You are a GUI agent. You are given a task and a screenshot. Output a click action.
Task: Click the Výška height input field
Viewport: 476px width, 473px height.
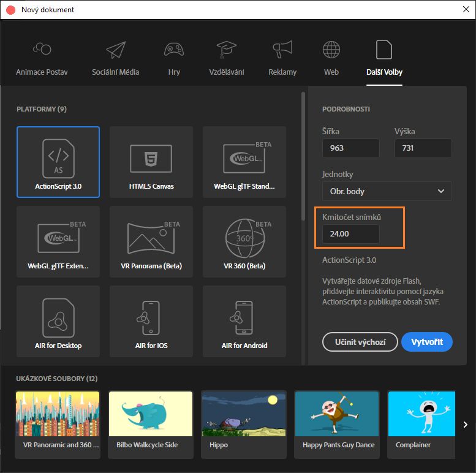click(423, 148)
